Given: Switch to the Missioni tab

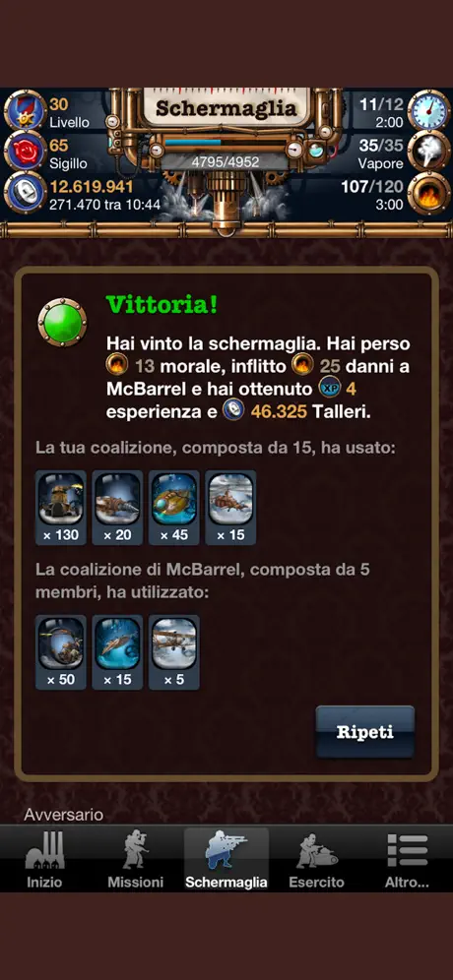Looking at the screenshot, I should (x=135, y=859).
